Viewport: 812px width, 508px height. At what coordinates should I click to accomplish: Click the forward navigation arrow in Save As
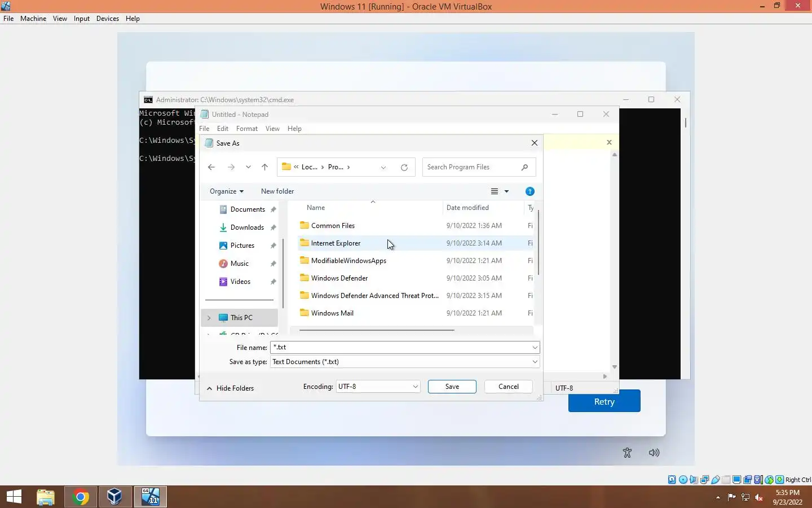(x=231, y=167)
